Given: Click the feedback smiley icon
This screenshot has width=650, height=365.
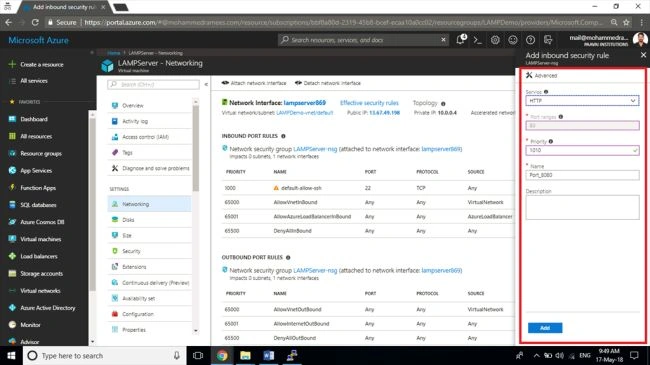Looking at the screenshot, I should [513, 40].
